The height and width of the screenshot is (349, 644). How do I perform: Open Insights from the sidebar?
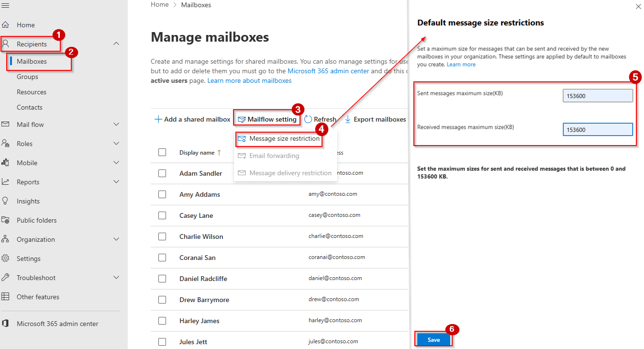[x=28, y=201]
